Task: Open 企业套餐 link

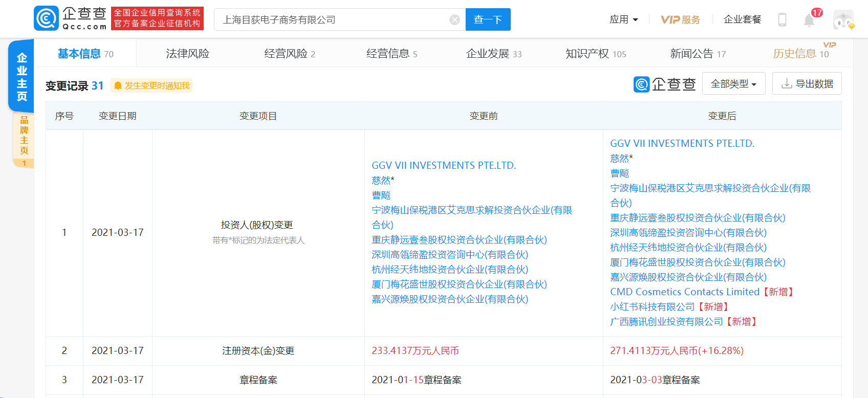Action: click(743, 20)
